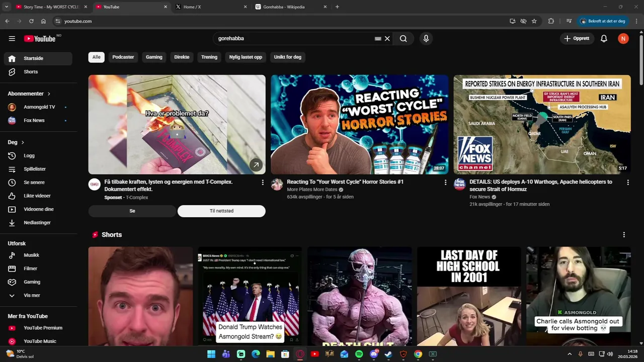The height and width of the screenshot is (362, 644).
Task: Select the Alle filter chip
Action: point(96,57)
